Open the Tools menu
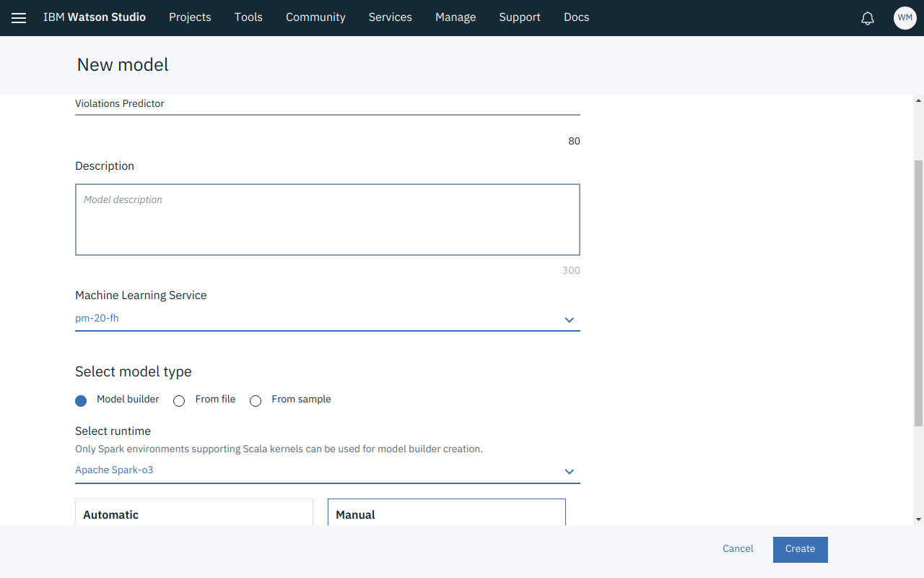The image size is (924, 578). pyautogui.click(x=248, y=17)
